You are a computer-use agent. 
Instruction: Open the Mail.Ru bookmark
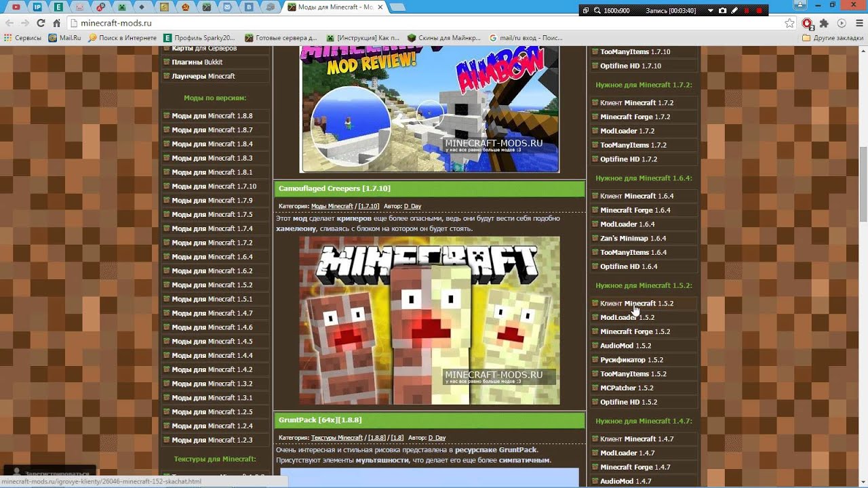(64, 38)
